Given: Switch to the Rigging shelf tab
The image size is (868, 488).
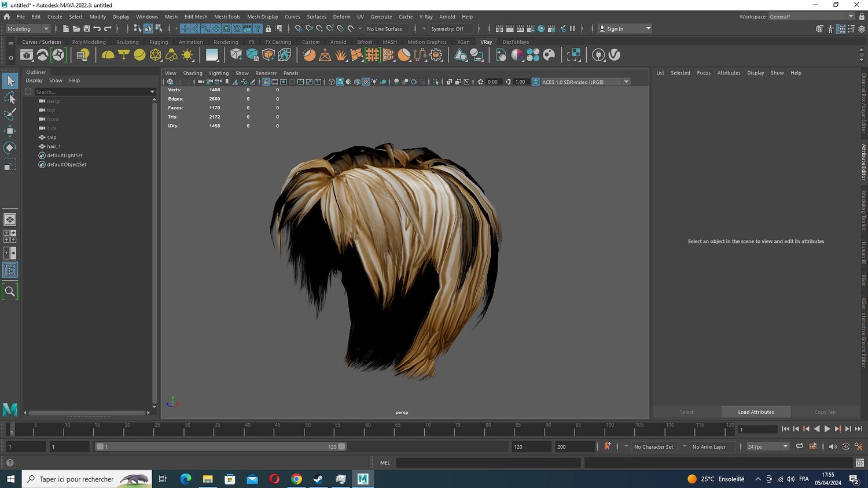Looking at the screenshot, I should click(159, 42).
